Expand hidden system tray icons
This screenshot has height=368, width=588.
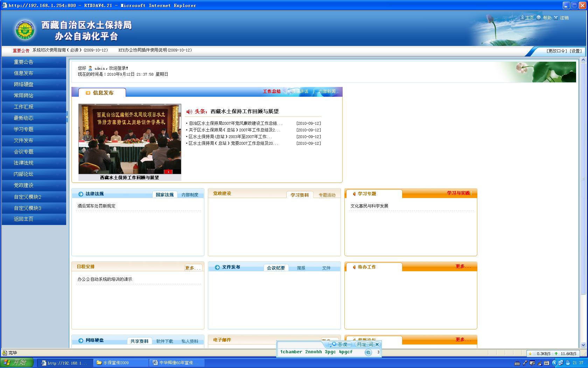(x=554, y=363)
